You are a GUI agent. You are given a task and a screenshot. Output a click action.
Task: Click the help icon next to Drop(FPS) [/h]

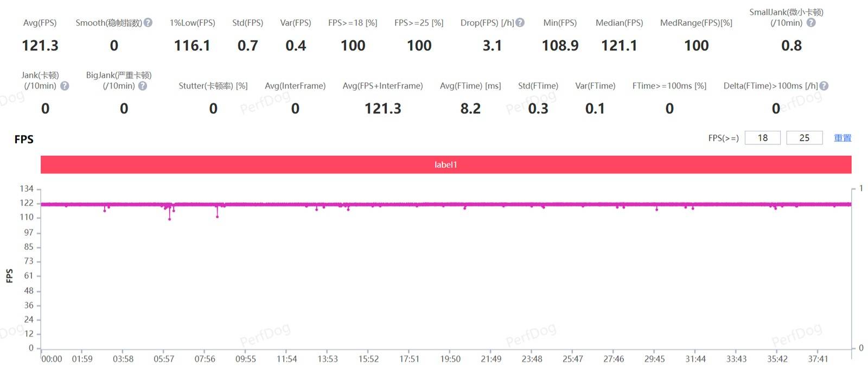[x=520, y=23]
